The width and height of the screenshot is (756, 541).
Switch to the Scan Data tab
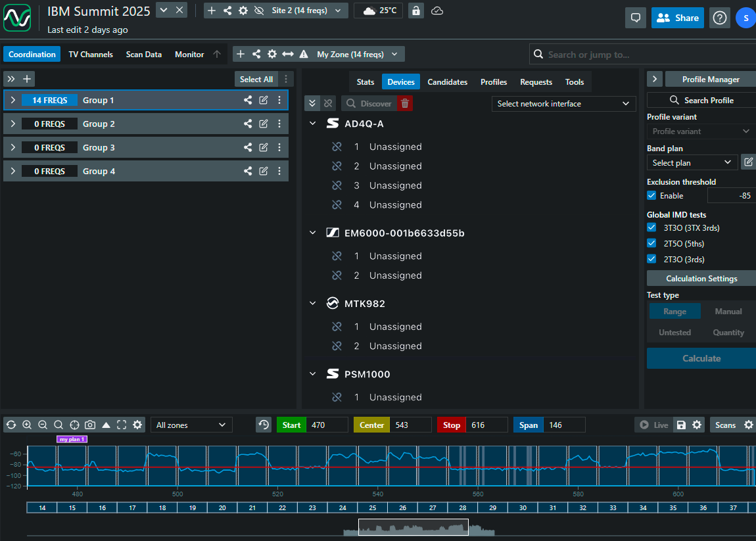[x=144, y=54]
